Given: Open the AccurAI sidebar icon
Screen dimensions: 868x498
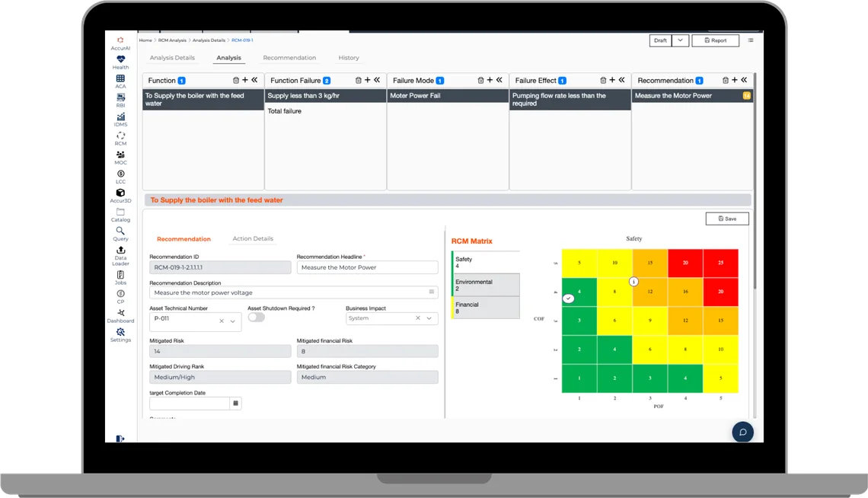Looking at the screenshot, I should (120, 40).
